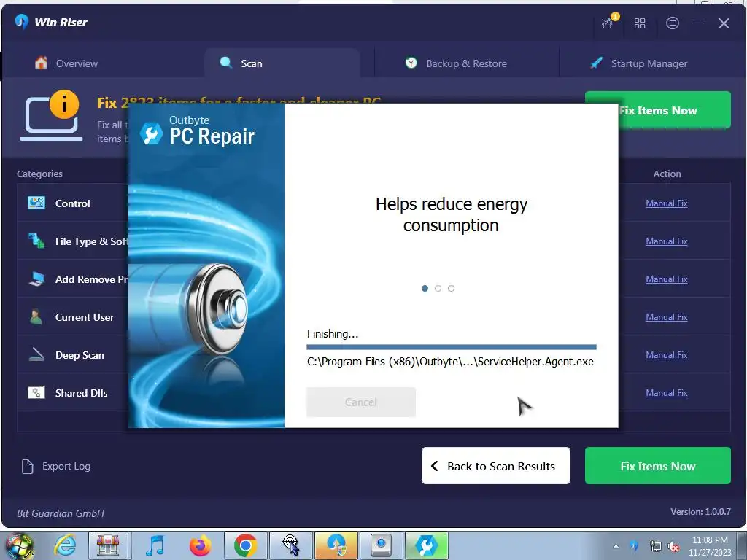This screenshot has height=560, width=747.
Task: Click Manual Fix for Shared Dlls row
Action: (667, 393)
